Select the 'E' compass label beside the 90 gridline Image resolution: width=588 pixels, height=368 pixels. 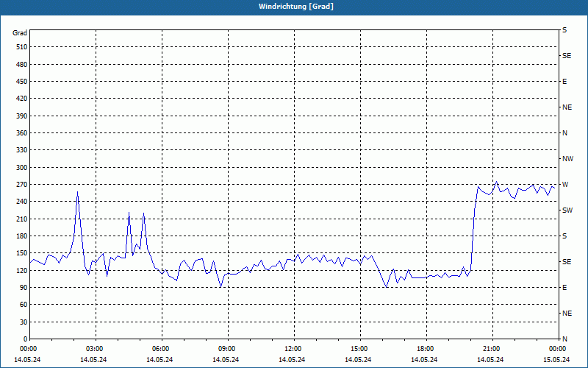[564, 288]
